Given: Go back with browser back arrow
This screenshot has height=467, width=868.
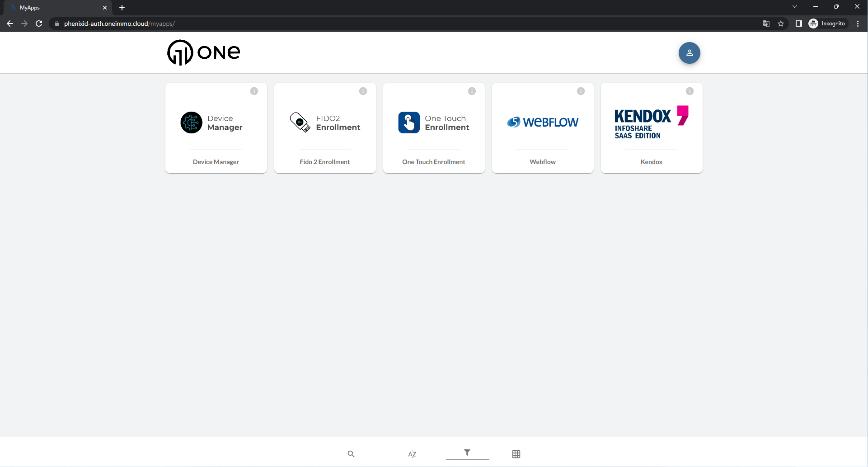Looking at the screenshot, I should 10,24.
